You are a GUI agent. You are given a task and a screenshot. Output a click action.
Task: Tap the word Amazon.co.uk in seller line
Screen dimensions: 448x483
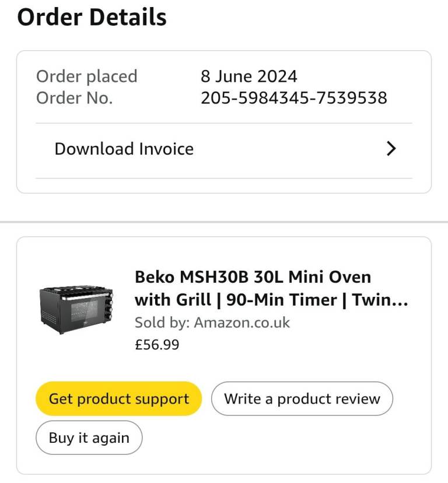tap(242, 323)
